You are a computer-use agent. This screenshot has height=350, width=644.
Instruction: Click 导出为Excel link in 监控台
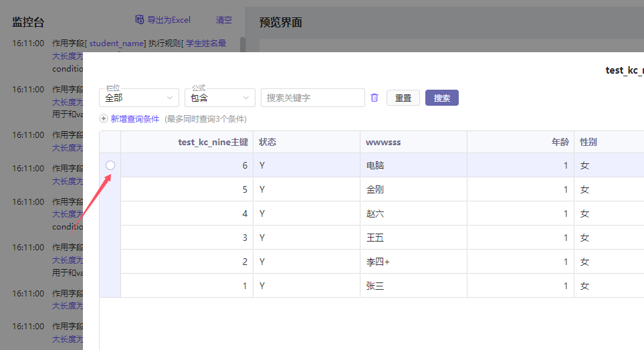(x=169, y=19)
